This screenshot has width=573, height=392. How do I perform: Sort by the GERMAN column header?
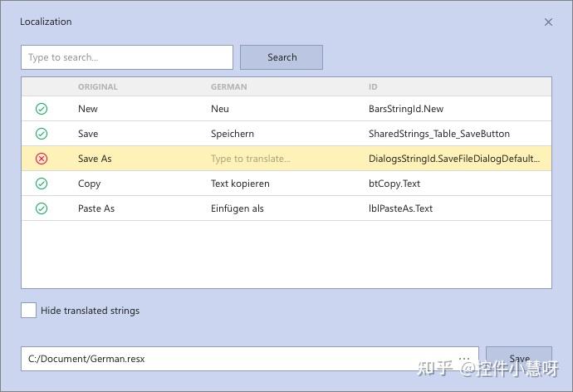[228, 86]
